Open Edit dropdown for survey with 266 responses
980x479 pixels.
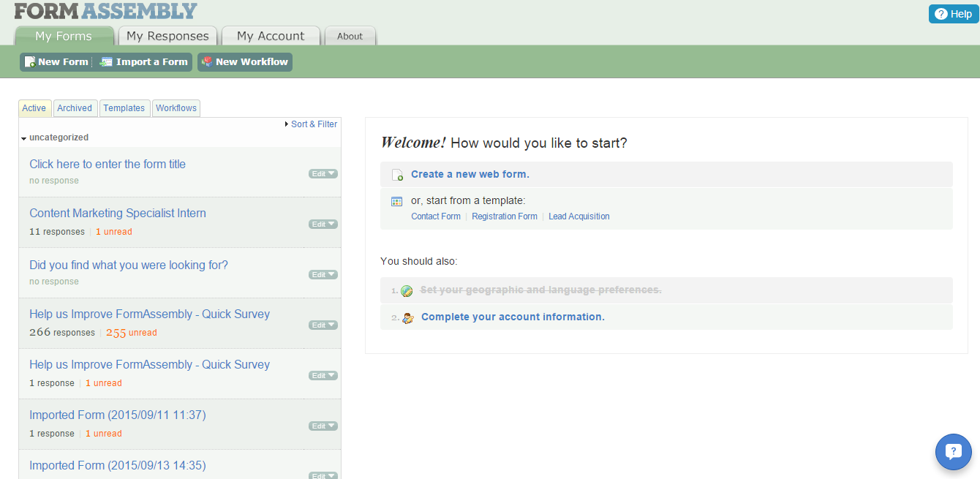pyautogui.click(x=323, y=325)
